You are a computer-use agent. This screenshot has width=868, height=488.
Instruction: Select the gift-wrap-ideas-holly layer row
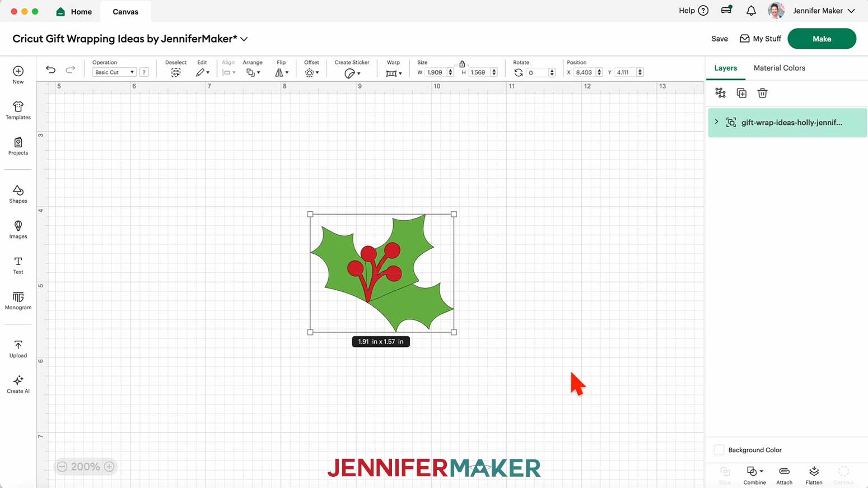[x=787, y=122]
